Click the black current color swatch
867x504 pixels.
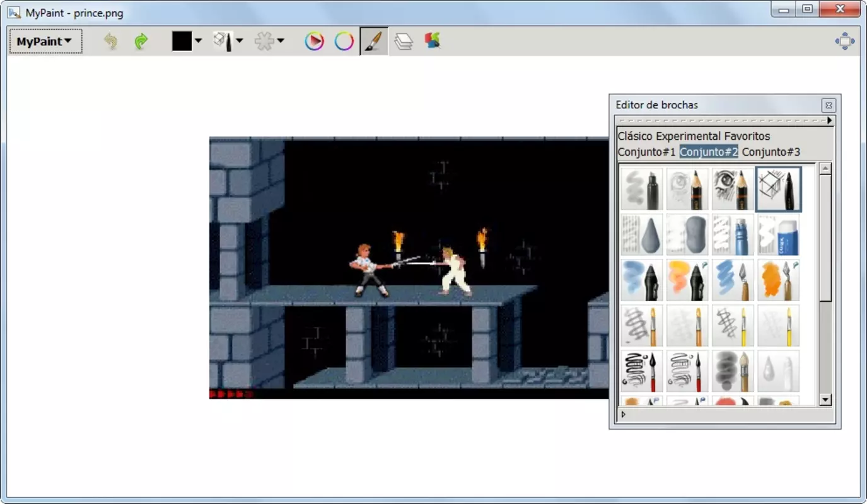coord(182,42)
